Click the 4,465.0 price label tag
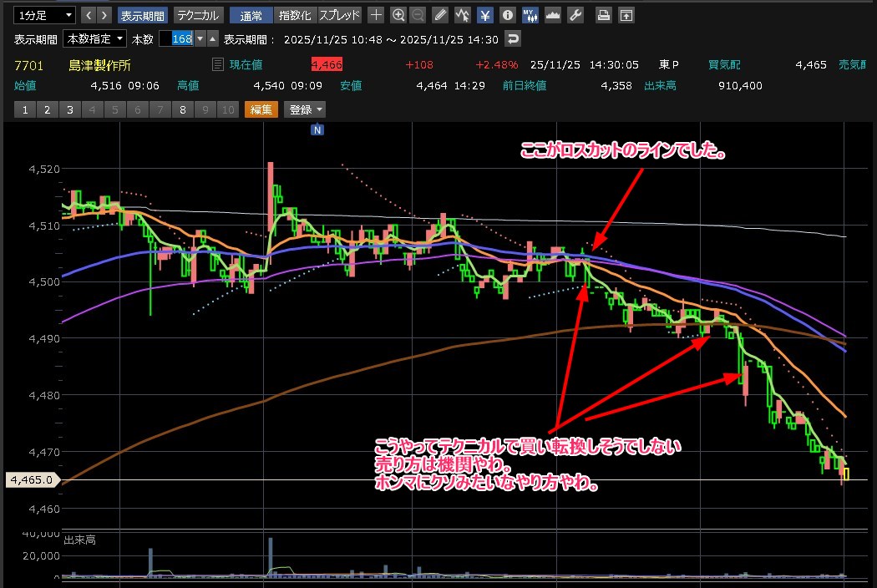The height and width of the screenshot is (588, 877). point(32,479)
